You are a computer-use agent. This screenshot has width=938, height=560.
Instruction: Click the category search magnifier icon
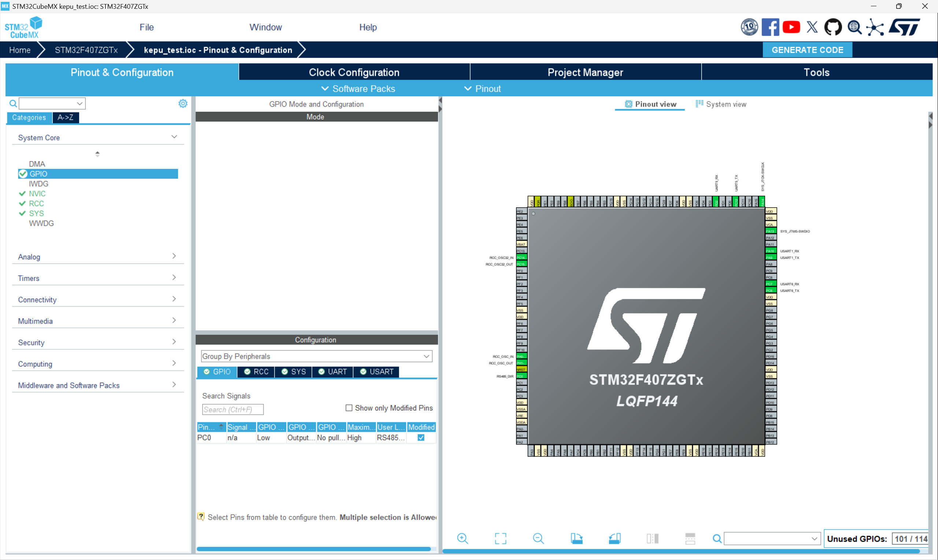pyautogui.click(x=13, y=103)
